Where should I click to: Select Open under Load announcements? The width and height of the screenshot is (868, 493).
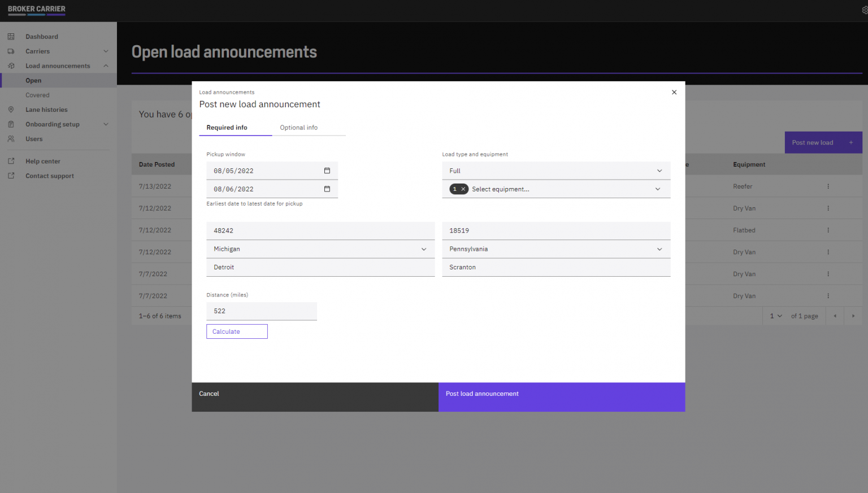[x=58, y=81]
